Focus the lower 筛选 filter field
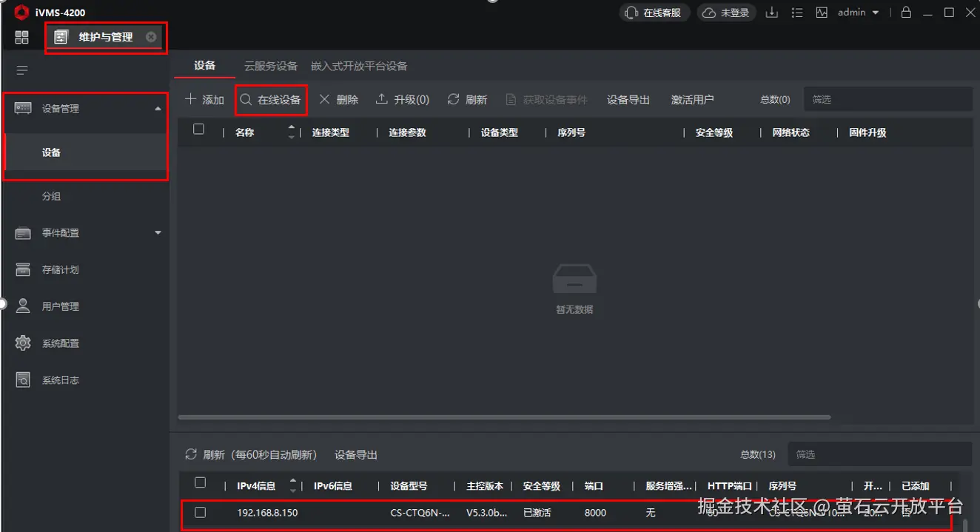 [879, 454]
